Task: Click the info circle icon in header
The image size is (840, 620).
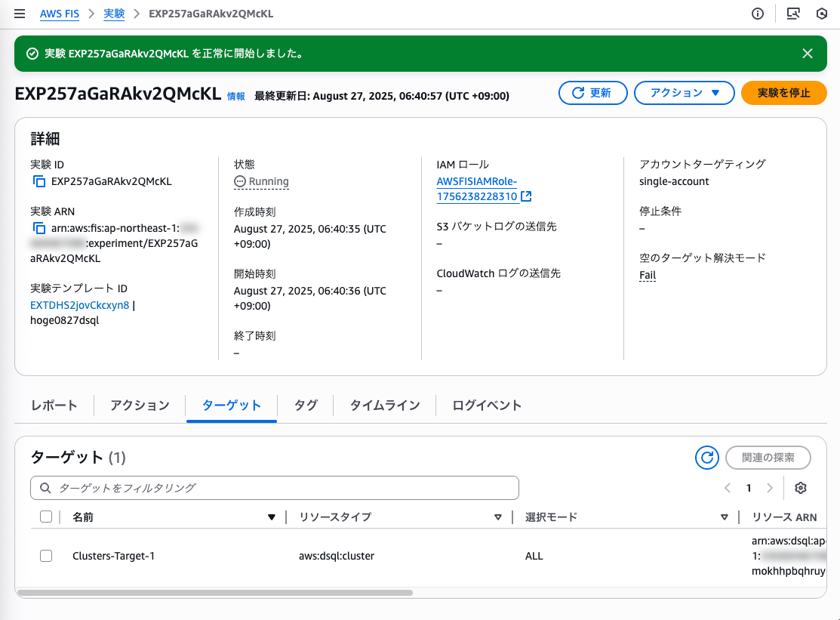Action: (758, 14)
